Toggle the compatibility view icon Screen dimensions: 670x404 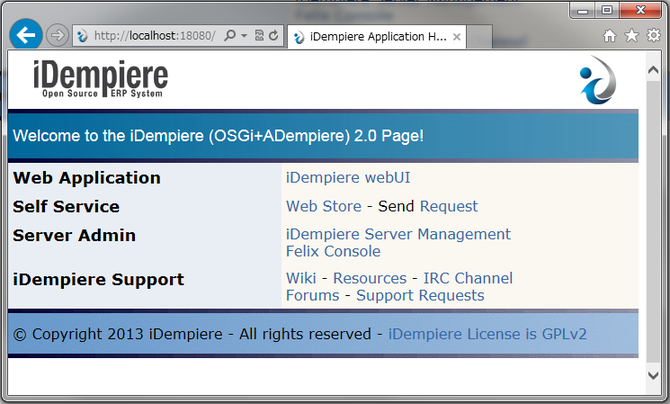click(x=259, y=35)
